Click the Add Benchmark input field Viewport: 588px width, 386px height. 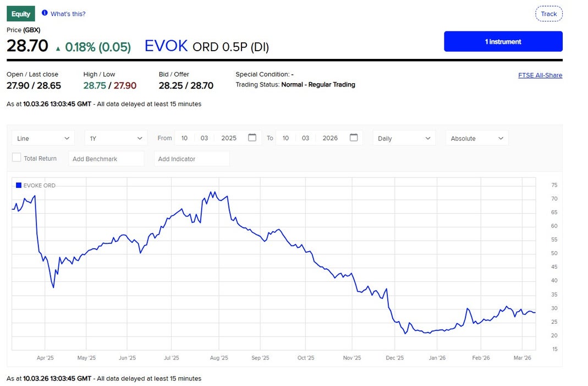[106, 159]
